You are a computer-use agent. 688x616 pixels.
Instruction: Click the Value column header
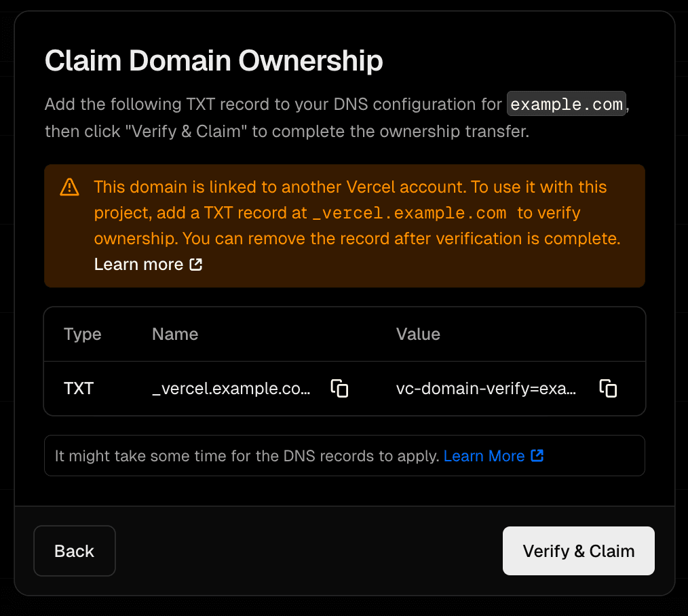point(418,334)
